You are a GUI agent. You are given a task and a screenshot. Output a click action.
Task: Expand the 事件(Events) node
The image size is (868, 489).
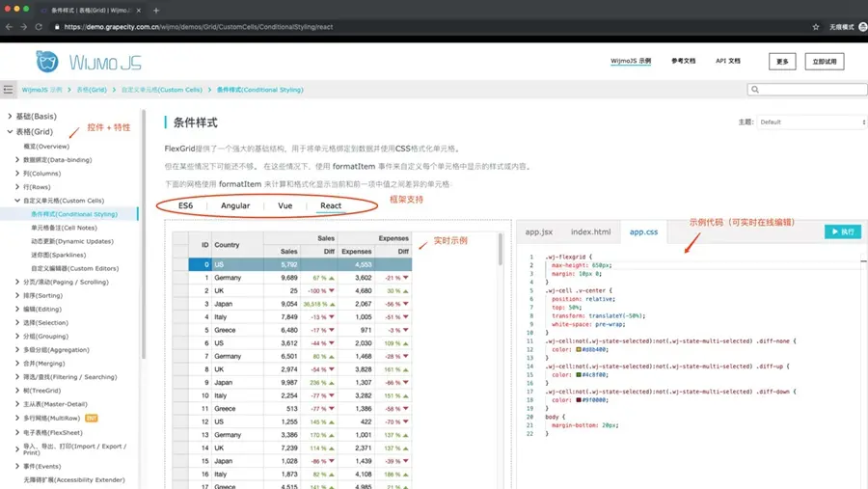click(17, 466)
